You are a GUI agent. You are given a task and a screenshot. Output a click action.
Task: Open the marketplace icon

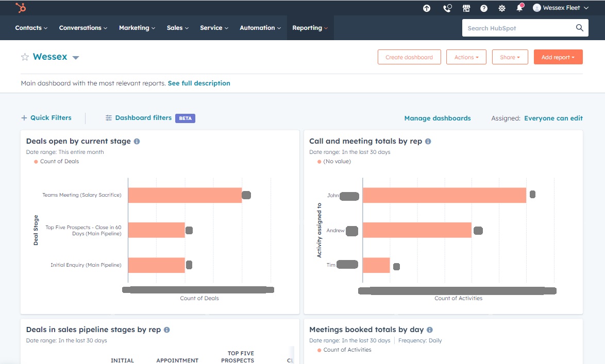tap(466, 8)
